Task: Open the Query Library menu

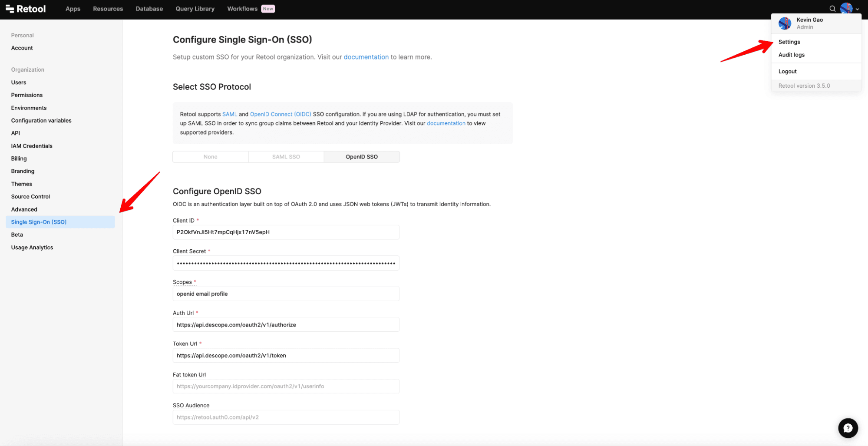Action: point(195,8)
